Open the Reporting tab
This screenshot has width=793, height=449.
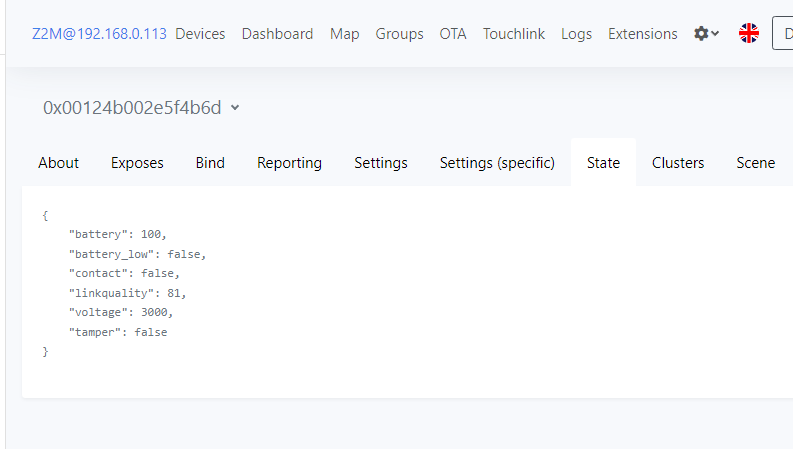[x=289, y=163]
